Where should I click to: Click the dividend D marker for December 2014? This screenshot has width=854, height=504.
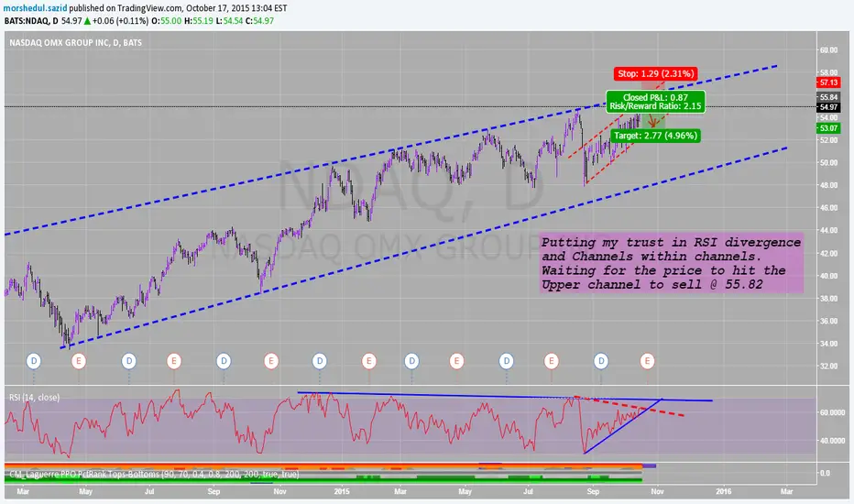(x=320, y=361)
